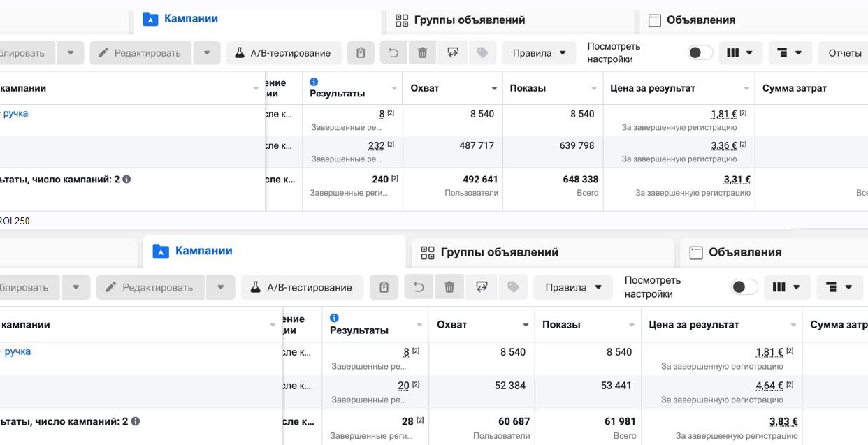Delete selected campaign with the trash icon

(424, 52)
